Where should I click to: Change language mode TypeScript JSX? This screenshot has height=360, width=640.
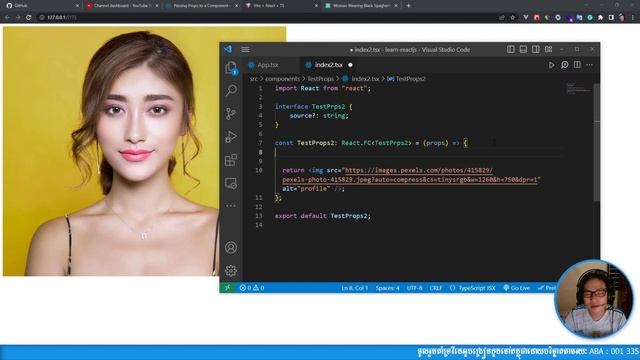473,288
